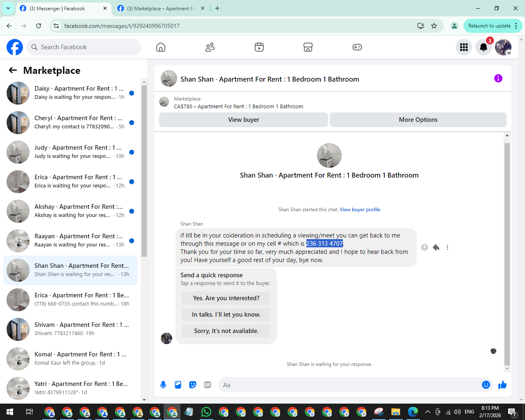Open Raayan's apartment conversation

pyautogui.click(x=70, y=241)
